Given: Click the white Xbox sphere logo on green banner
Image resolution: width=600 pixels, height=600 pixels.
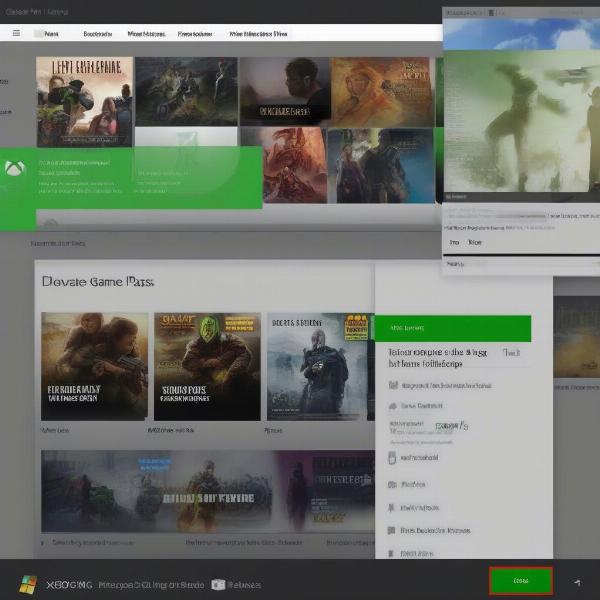Looking at the screenshot, I should [x=15, y=168].
